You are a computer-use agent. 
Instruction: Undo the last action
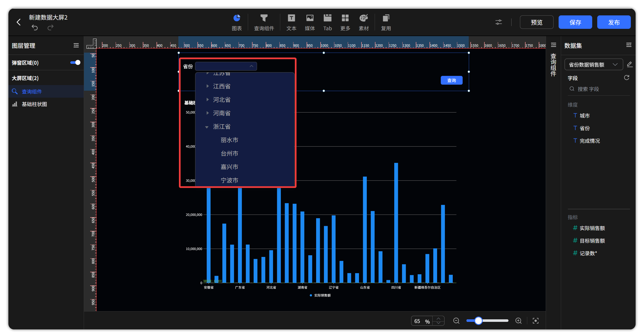click(35, 27)
